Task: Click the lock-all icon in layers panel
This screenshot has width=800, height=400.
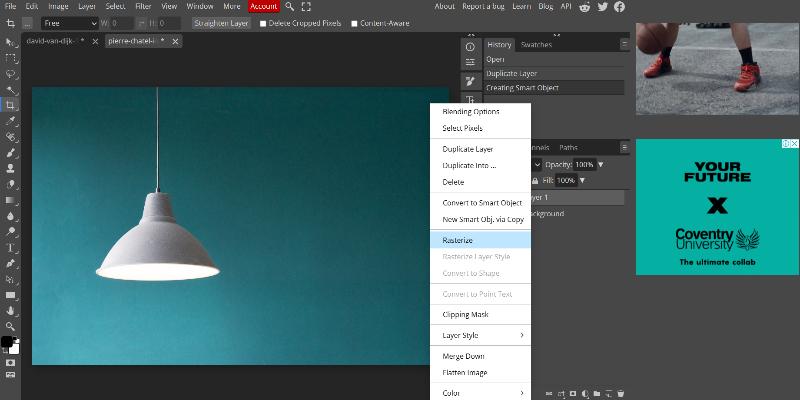Action: (x=535, y=181)
